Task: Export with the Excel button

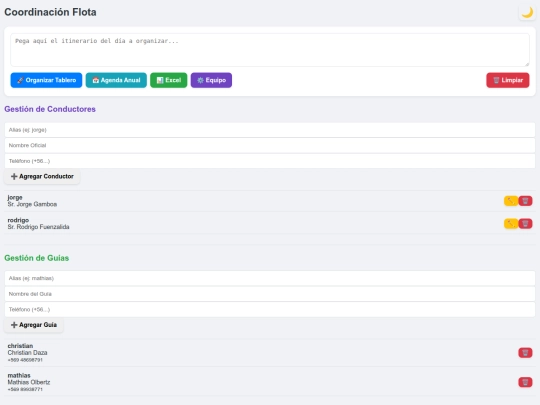Action: coord(169,80)
